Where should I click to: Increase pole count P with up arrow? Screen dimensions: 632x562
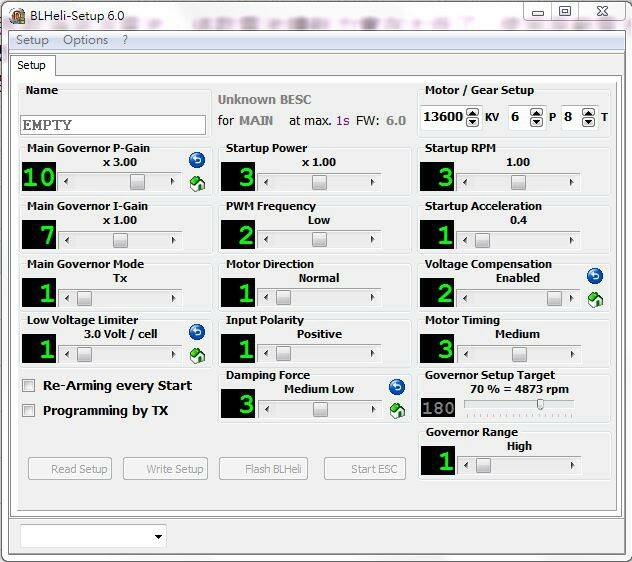pos(536,112)
